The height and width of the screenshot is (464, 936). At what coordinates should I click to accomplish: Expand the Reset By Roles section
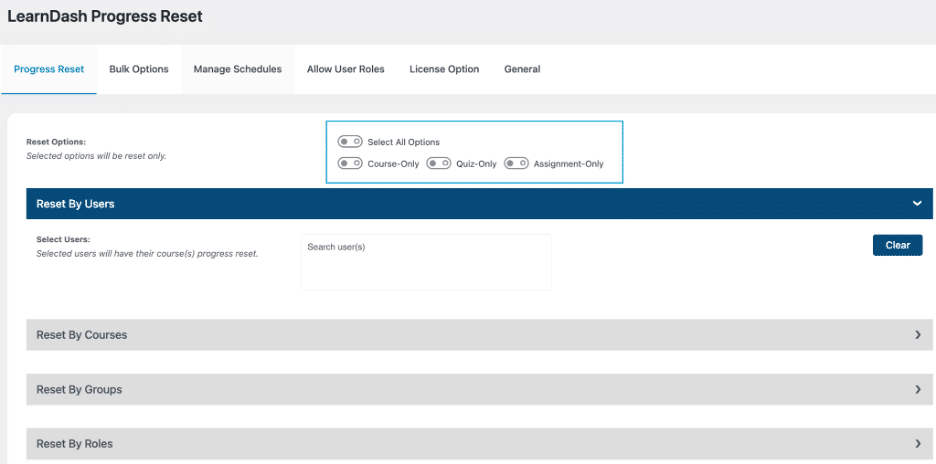point(479,444)
